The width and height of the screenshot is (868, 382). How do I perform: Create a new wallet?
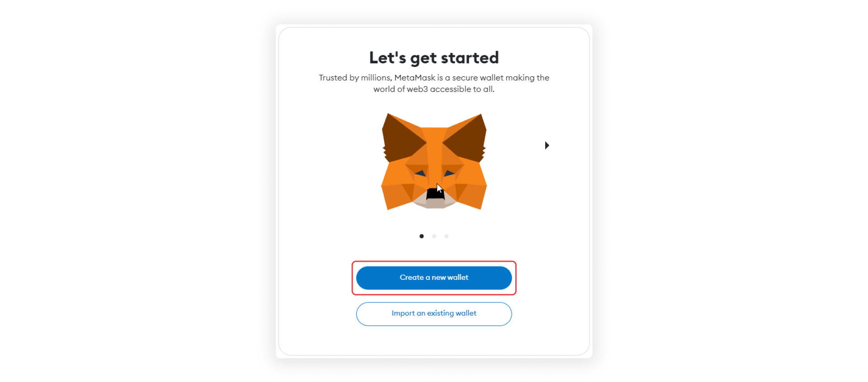434,278
